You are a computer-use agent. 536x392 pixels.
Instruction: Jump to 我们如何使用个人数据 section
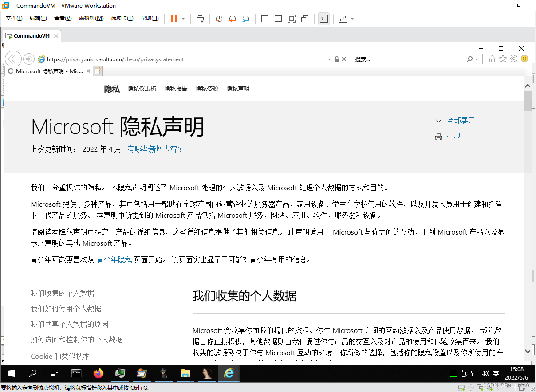click(66, 309)
